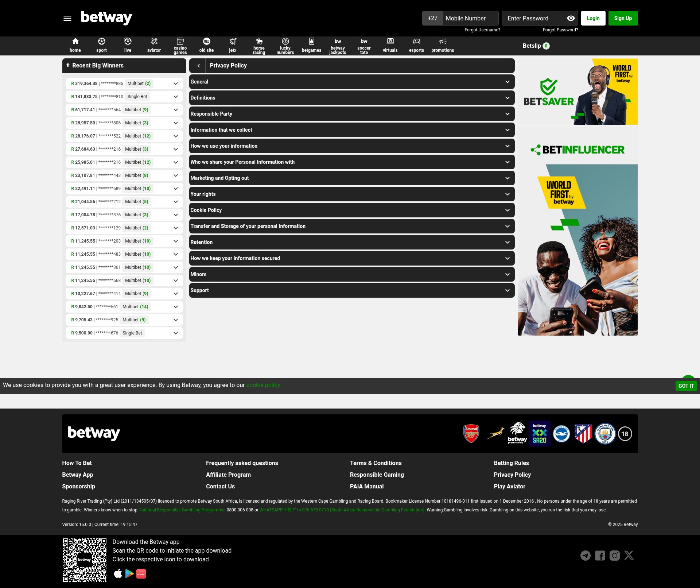
Task: Open the BetSaver promotional banner
Action: coord(578,92)
